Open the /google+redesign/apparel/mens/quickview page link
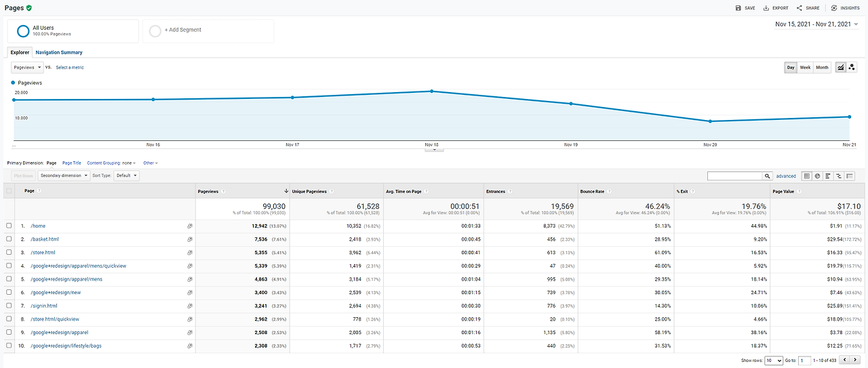This screenshot has height=368, width=868. point(79,266)
